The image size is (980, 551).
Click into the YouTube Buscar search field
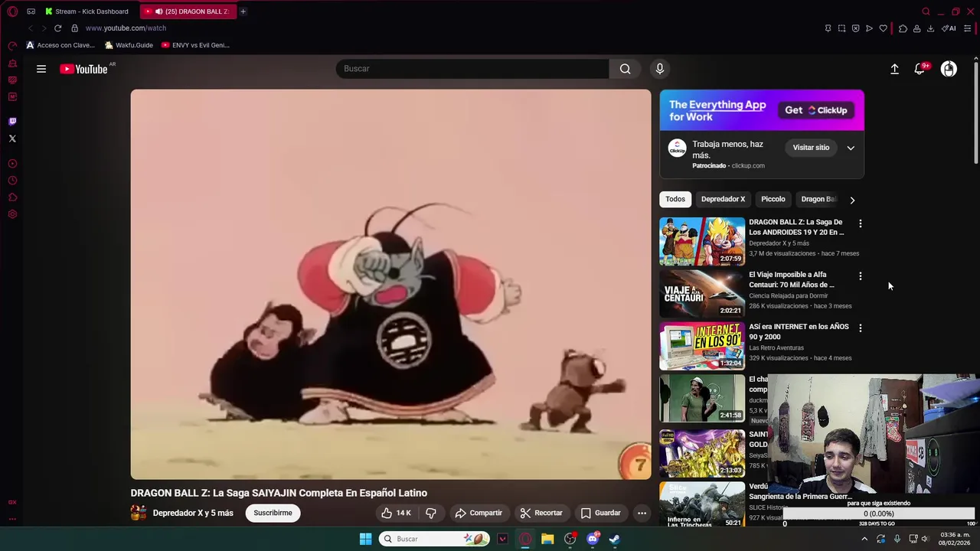(472, 69)
